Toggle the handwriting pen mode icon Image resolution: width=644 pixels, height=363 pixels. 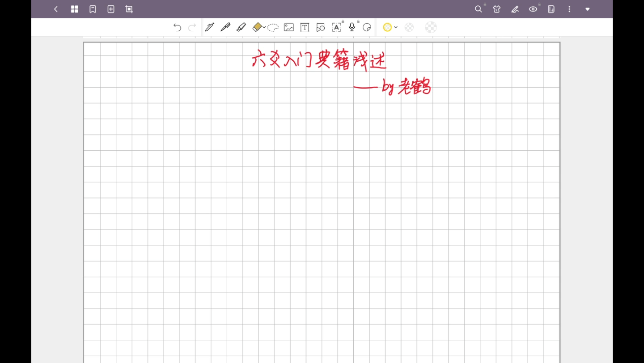pos(515,9)
